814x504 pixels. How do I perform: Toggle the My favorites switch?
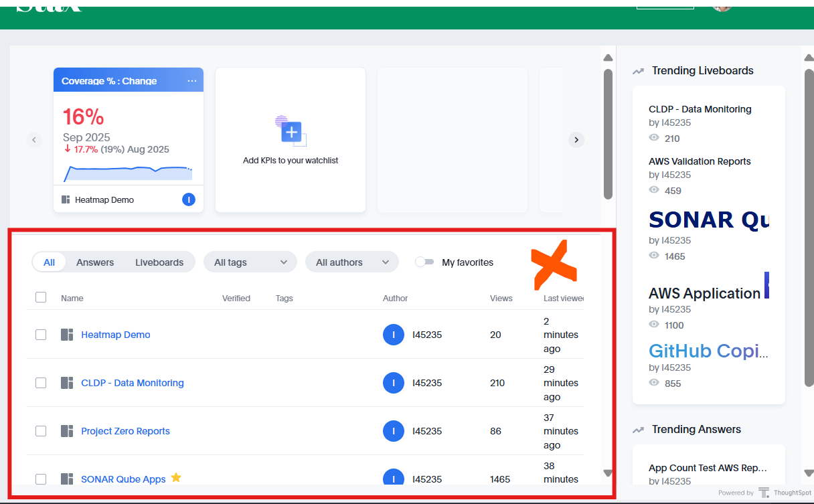[x=424, y=262]
